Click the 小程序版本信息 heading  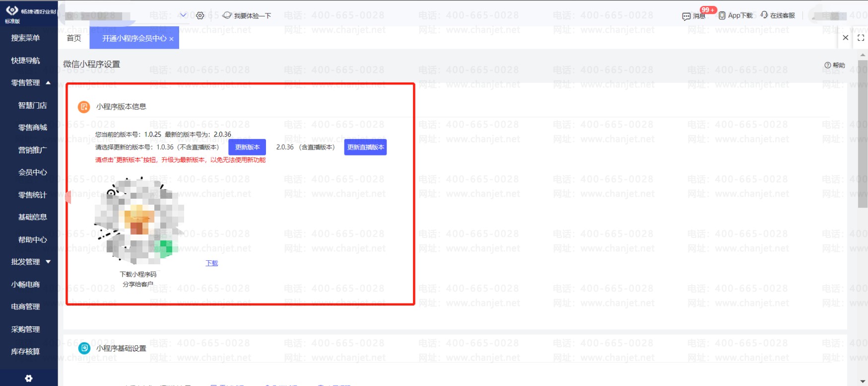[121, 106]
